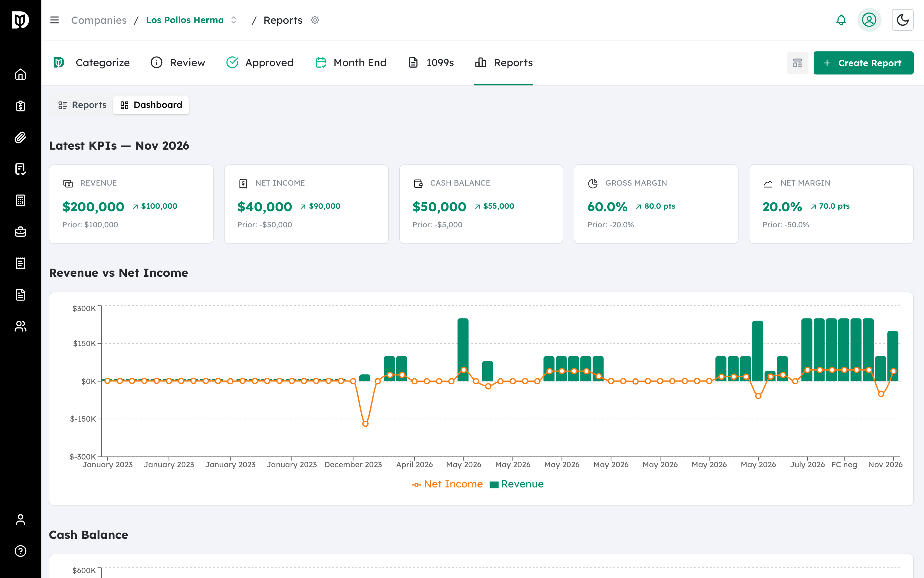Go to the Categorize tab

pyautogui.click(x=92, y=63)
